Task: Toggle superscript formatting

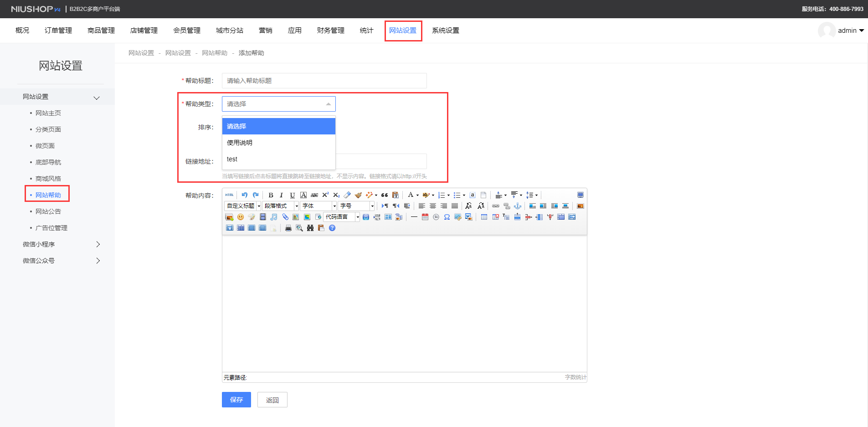Action: click(x=325, y=195)
